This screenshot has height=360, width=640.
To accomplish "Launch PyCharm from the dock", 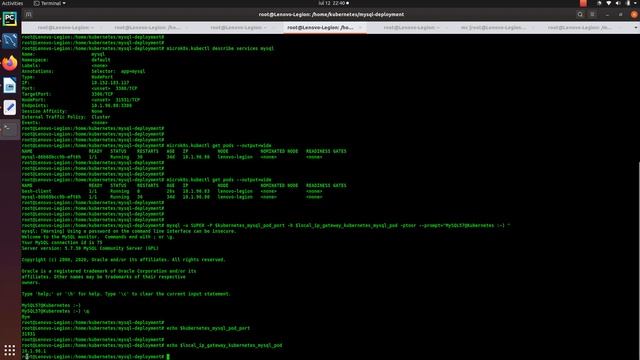I will click(10, 19).
